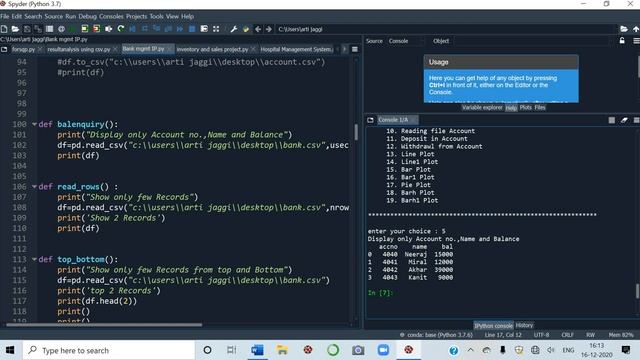Open inventory and sales project.py tab
640x360 pixels.
click(212, 49)
